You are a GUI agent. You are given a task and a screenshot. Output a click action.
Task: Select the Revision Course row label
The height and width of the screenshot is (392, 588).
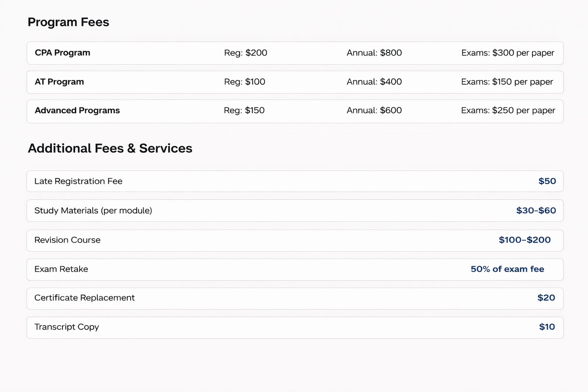click(x=67, y=240)
